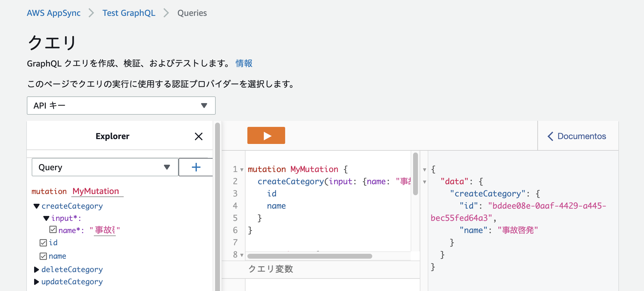Viewport: 644px width, 291px height.
Task: Fold the data object in result pane
Action: (x=425, y=182)
